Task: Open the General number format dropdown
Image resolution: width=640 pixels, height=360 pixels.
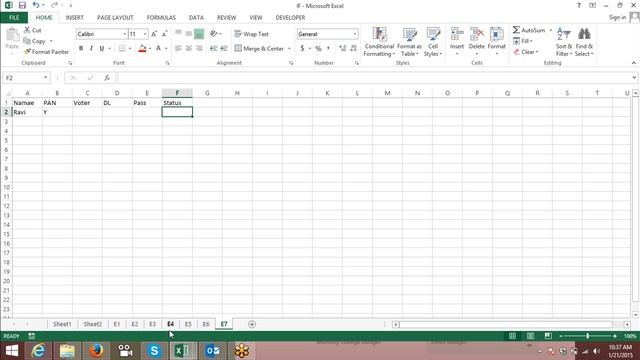Action: pos(355,34)
